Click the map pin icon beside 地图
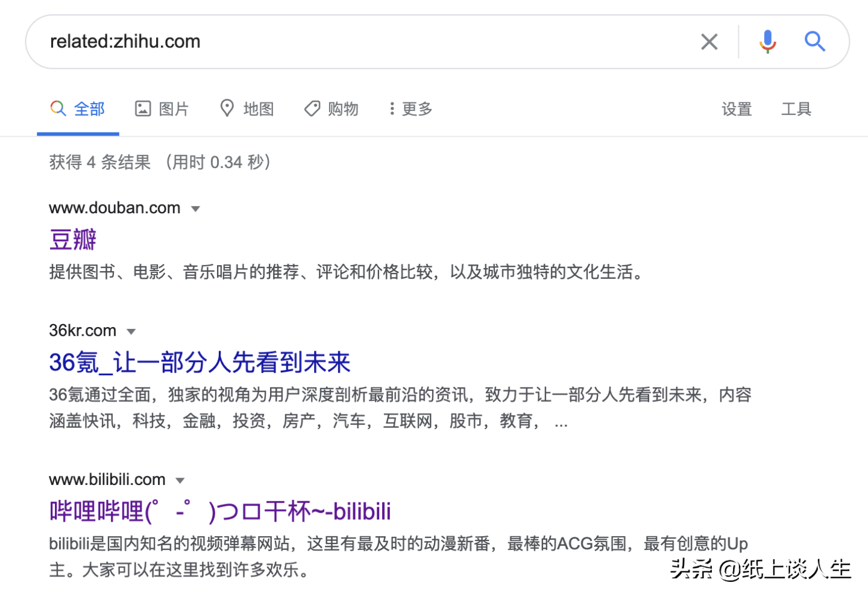The height and width of the screenshot is (597, 868). (227, 108)
